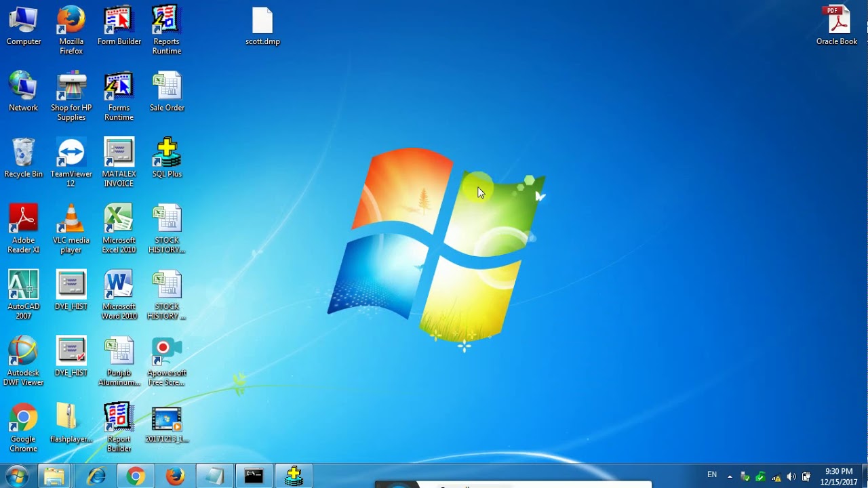Open the Sale Order spreadsheet icon
868x488 pixels.
tap(167, 92)
